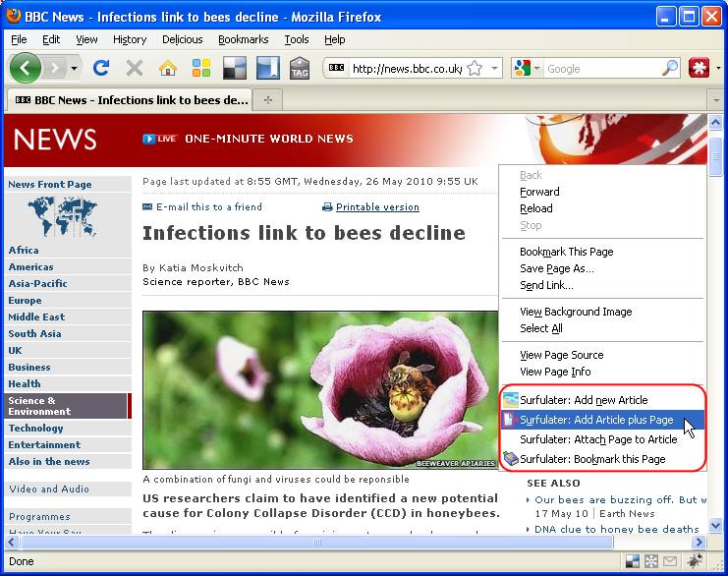Click the vertical scrollbar down arrow
Viewport: 728px width, 576px height.
(715, 525)
